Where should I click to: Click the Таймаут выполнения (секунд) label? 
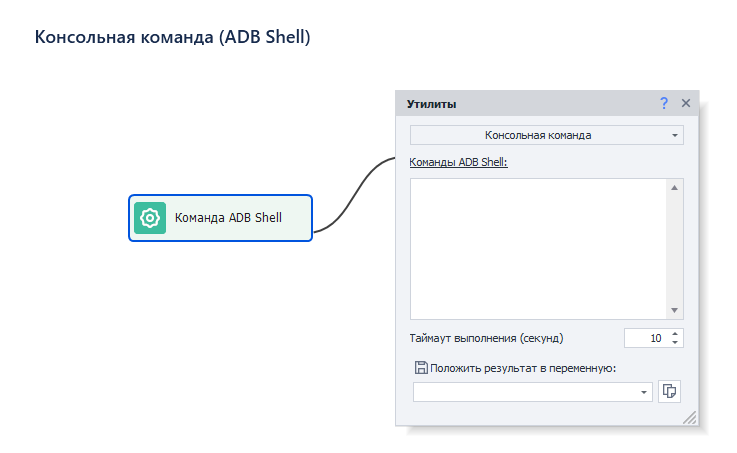494,338
